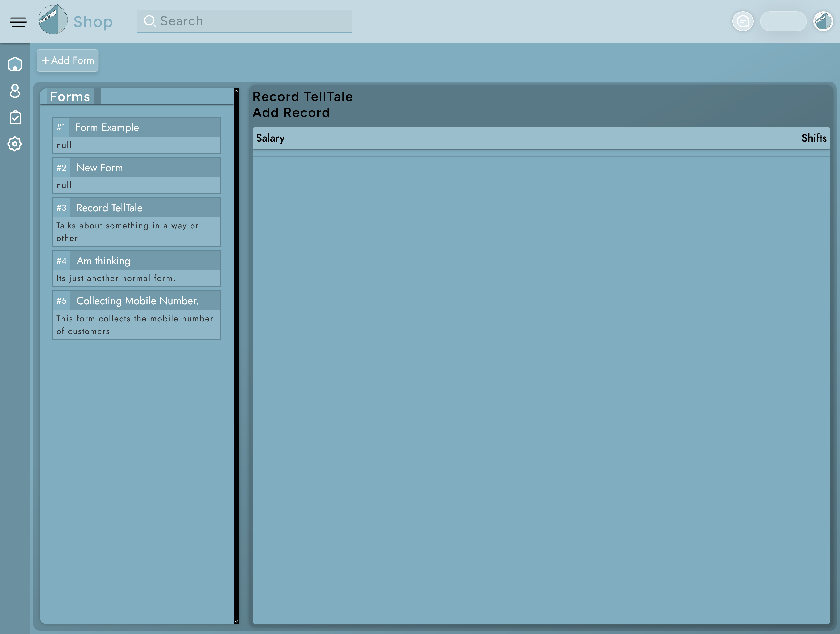
Task: Click the blank pill button in header
Action: [x=783, y=21]
